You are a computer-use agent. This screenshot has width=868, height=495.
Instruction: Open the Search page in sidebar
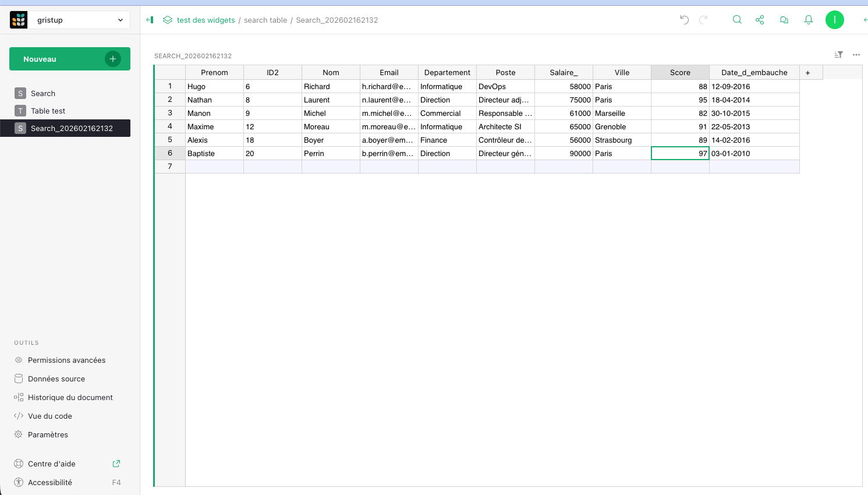click(x=43, y=93)
